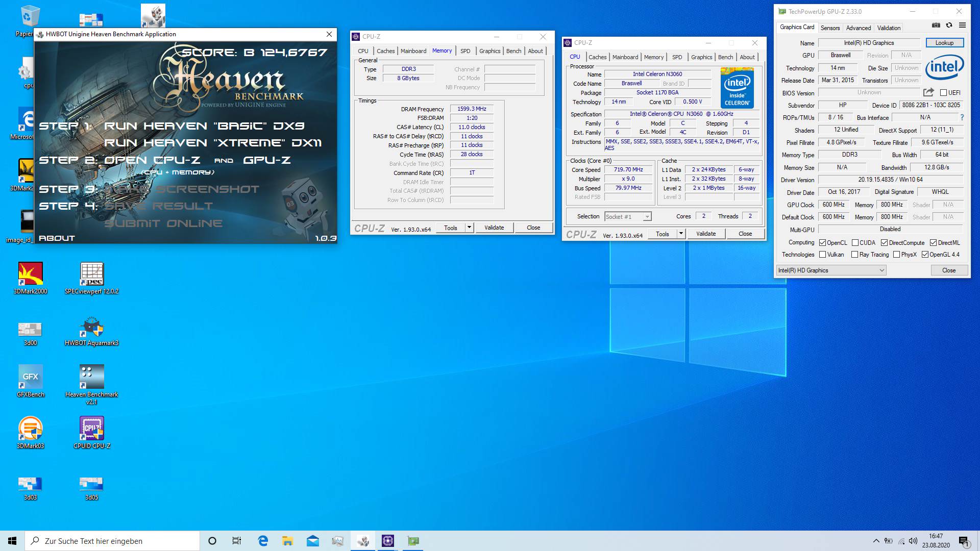Toggle the Ray Tracing checkbox
Viewport: 980px width, 551px height.
pyautogui.click(x=854, y=255)
